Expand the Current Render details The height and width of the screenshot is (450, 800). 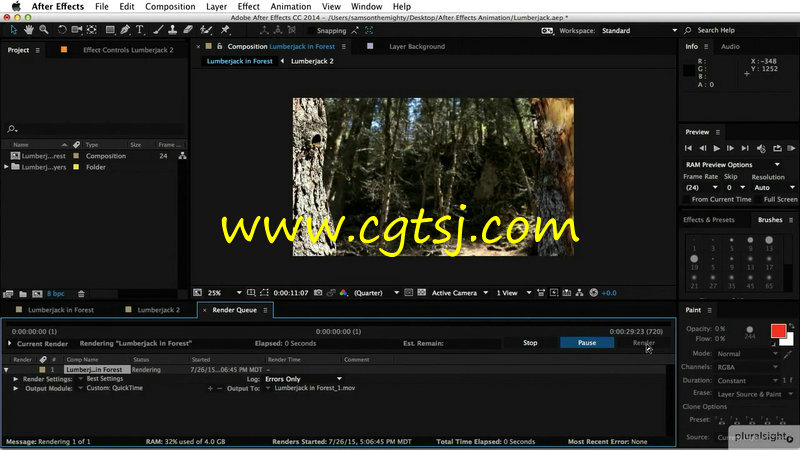click(9, 343)
